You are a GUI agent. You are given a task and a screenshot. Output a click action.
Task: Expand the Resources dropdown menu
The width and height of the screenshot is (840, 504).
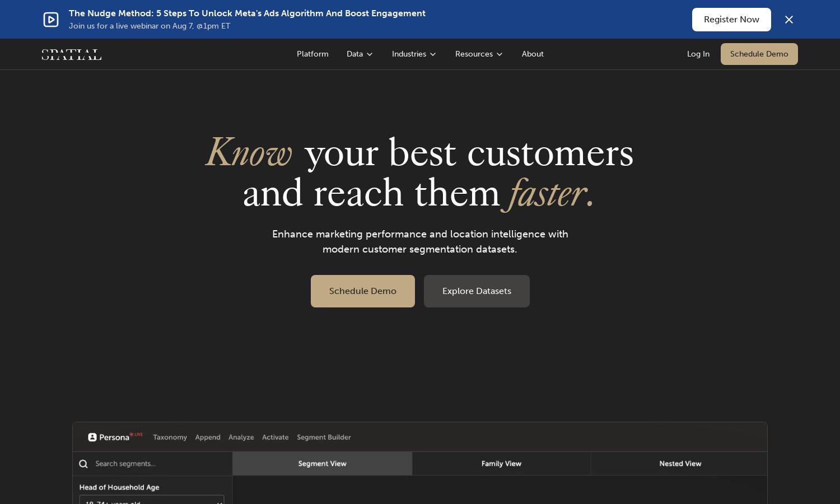(x=479, y=54)
